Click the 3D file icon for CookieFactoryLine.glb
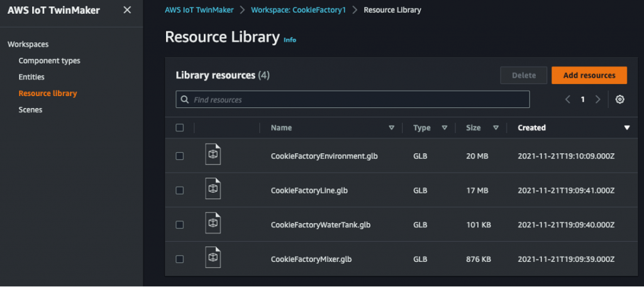Viewport: 644px width, 287px height. [213, 189]
